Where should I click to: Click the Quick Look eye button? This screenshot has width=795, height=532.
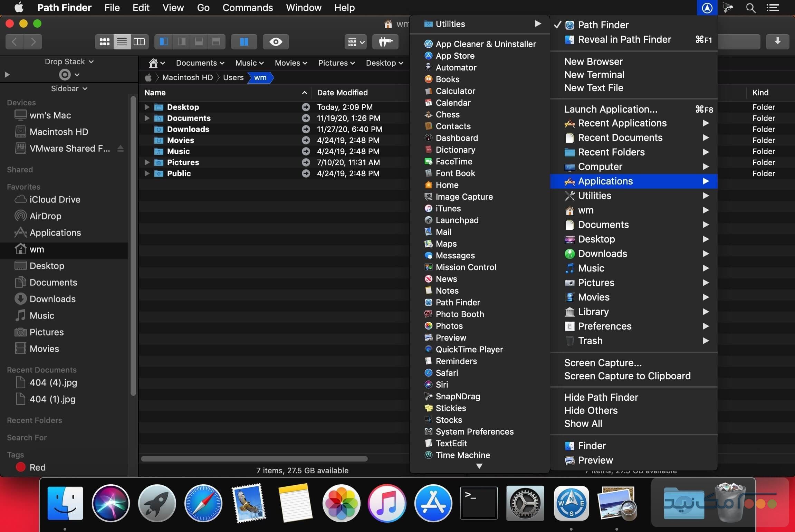click(276, 42)
